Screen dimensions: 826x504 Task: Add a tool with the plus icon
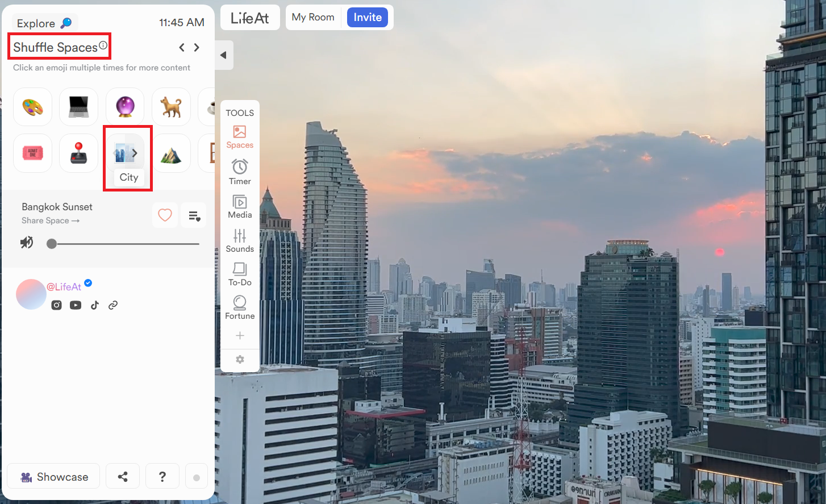click(239, 335)
